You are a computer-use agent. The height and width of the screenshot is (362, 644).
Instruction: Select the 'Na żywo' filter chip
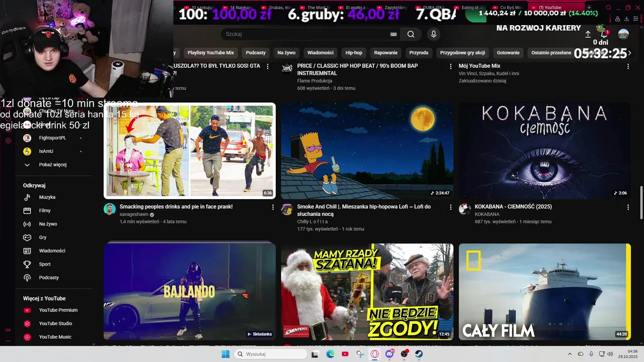tap(286, 53)
